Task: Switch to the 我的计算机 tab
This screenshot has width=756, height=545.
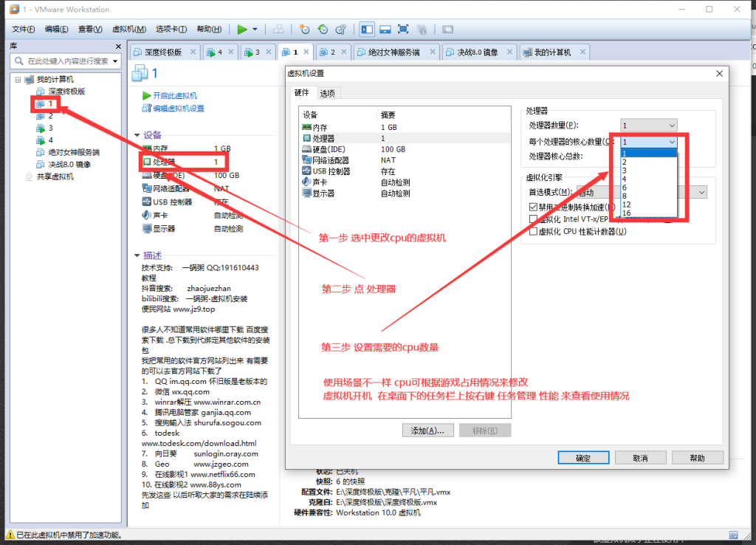Action: click(552, 52)
